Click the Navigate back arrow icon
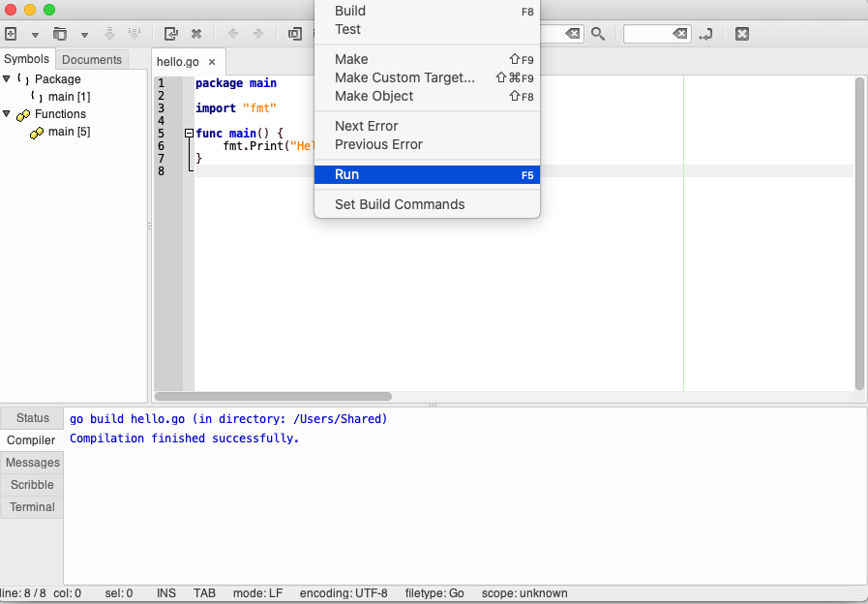This screenshot has height=604, width=868. click(233, 34)
